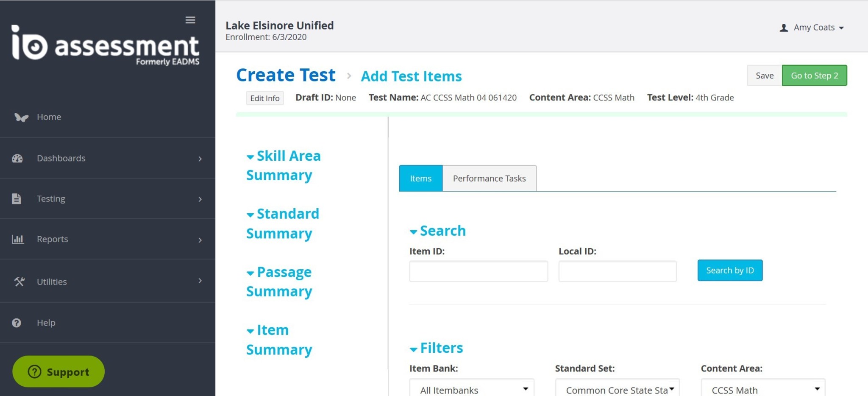Image resolution: width=868 pixels, height=396 pixels.
Task: Click the Dashboards gauge icon
Action: point(17,158)
